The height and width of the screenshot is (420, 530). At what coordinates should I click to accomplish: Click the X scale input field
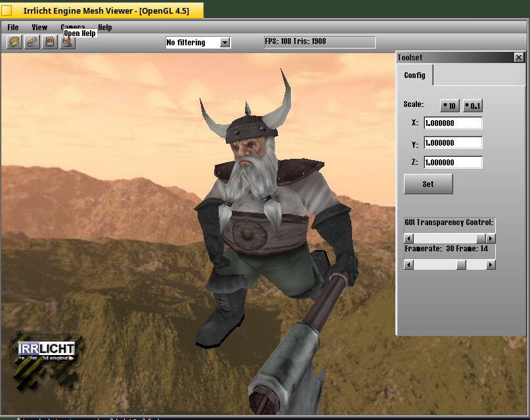click(x=453, y=123)
